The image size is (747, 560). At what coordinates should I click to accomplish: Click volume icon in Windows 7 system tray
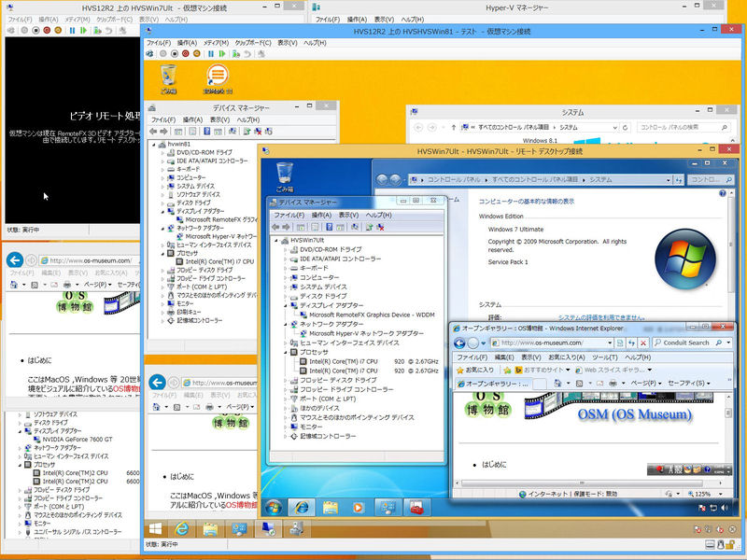[x=725, y=508]
